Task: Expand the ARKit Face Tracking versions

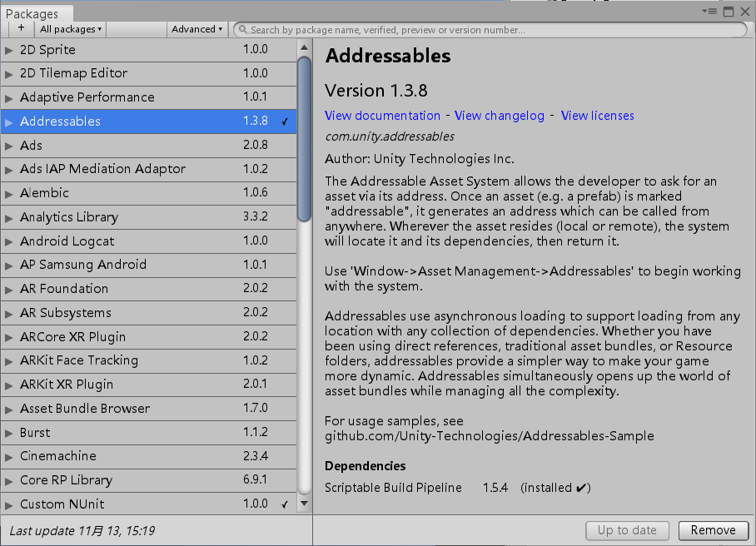Action: tap(8, 361)
